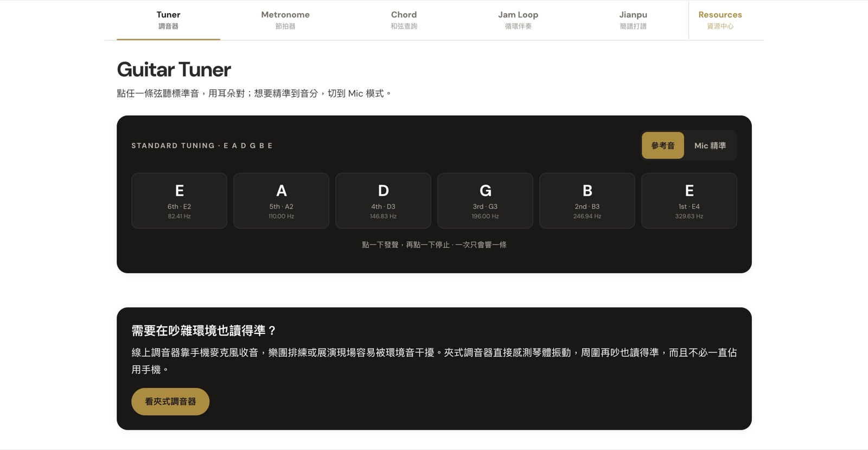The image size is (868, 450).
Task: Click the STANDARD TUNING · E A D G B E label
Action: 202,145
